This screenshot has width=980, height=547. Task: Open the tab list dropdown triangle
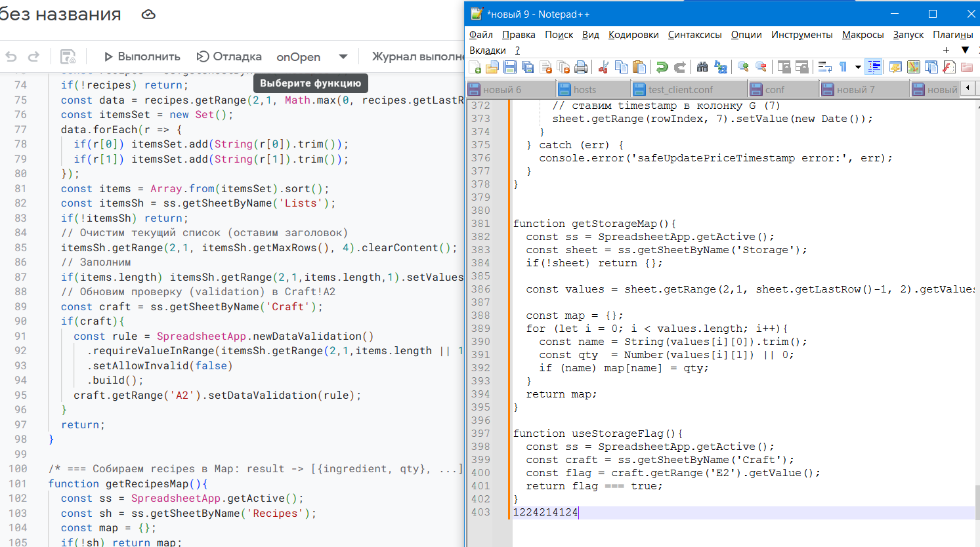(965, 50)
